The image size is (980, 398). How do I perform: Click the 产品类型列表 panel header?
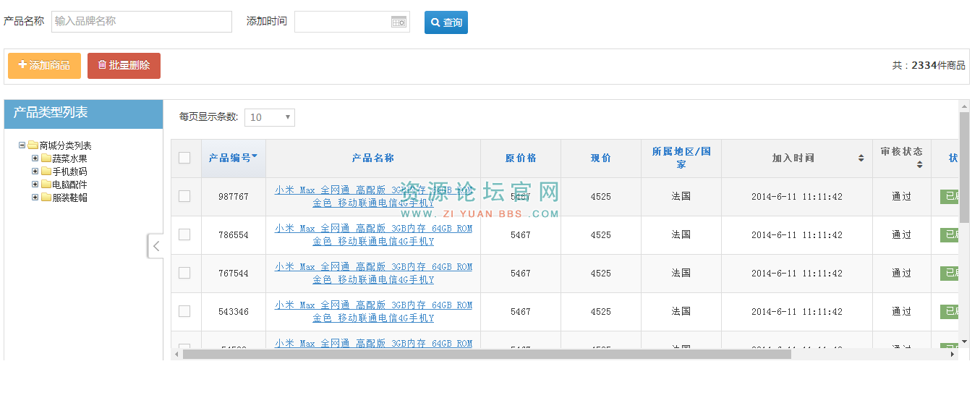tap(83, 114)
